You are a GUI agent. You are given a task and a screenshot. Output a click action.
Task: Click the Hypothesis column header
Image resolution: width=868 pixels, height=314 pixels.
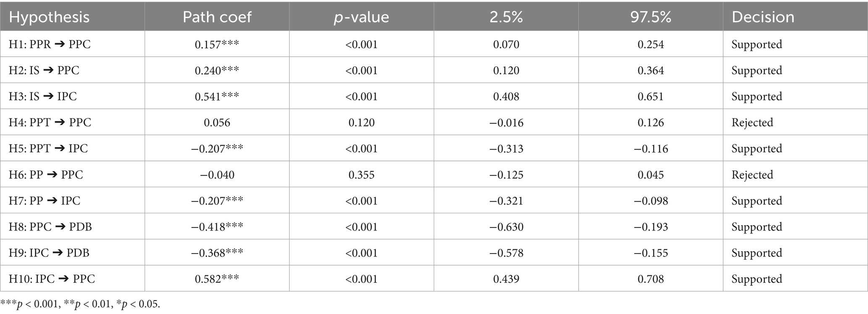(x=49, y=17)
